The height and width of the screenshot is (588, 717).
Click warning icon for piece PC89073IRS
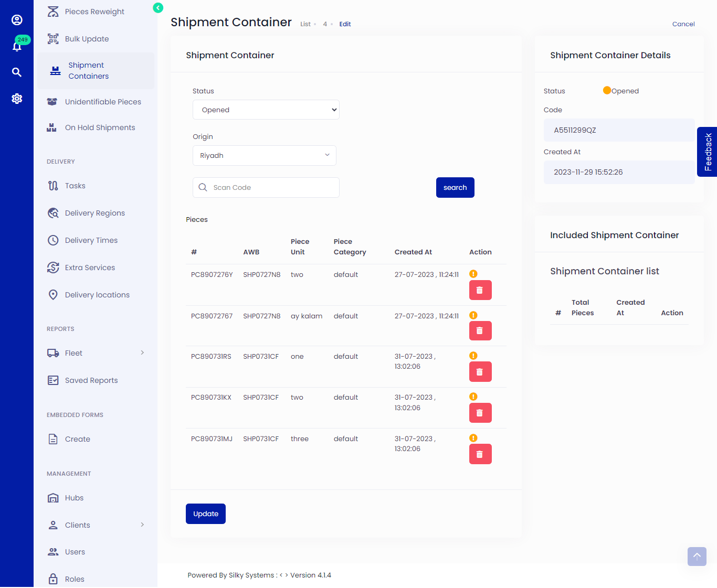click(473, 356)
